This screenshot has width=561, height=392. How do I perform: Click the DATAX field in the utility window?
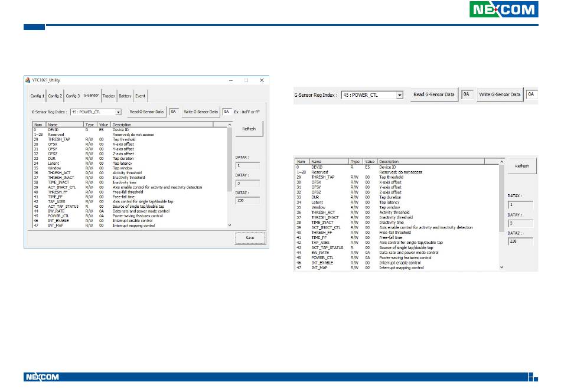[249, 166]
